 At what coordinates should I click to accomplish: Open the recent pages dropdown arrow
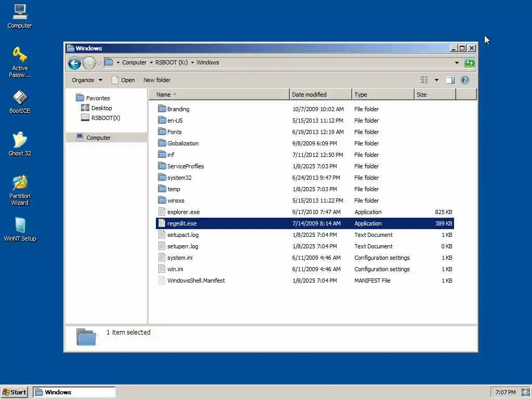(99, 63)
